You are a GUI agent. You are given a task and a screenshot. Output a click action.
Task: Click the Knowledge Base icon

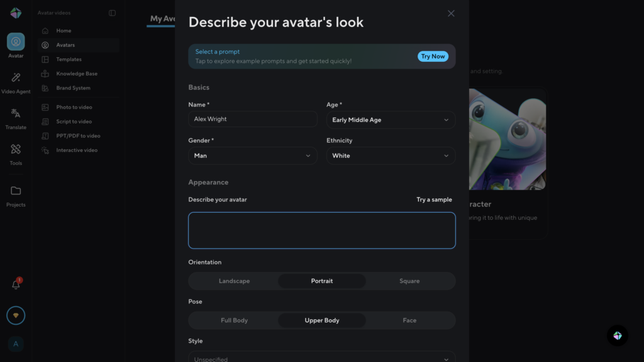tap(45, 74)
